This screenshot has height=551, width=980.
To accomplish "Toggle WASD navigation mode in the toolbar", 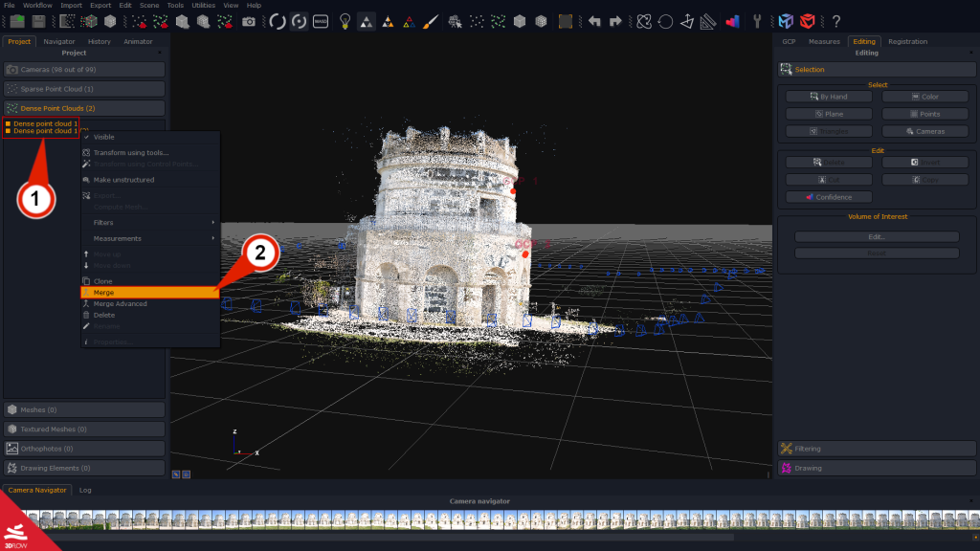I will (322, 20).
